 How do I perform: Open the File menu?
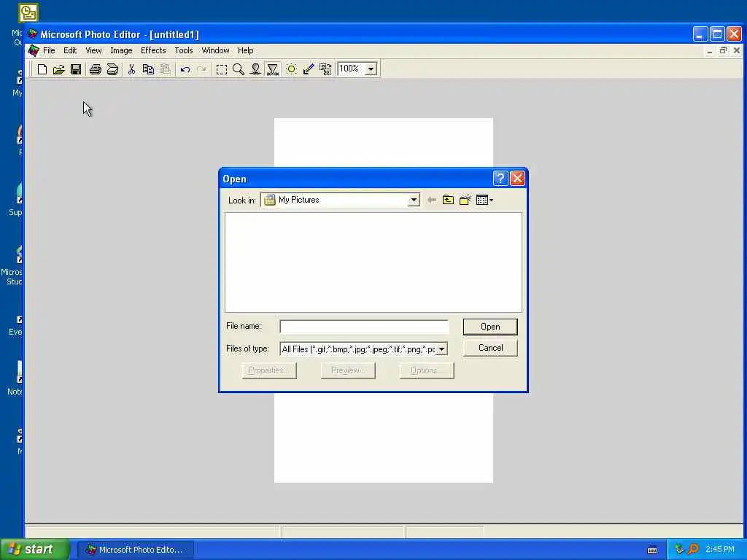coord(49,50)
